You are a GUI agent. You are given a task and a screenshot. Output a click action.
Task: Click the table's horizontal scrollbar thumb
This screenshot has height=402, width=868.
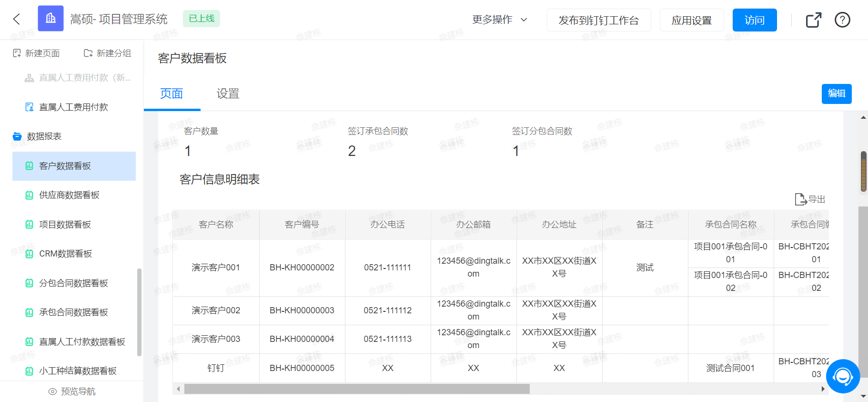pos(357,389)
